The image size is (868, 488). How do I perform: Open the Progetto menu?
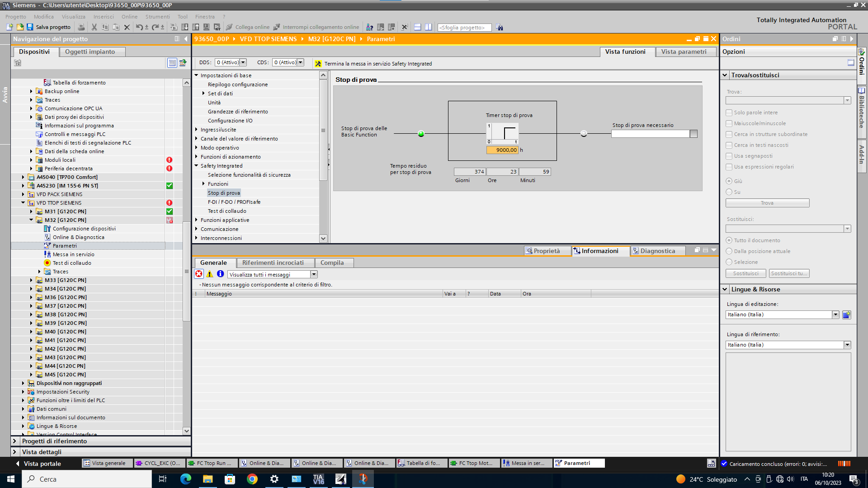(x=16, y=17)
